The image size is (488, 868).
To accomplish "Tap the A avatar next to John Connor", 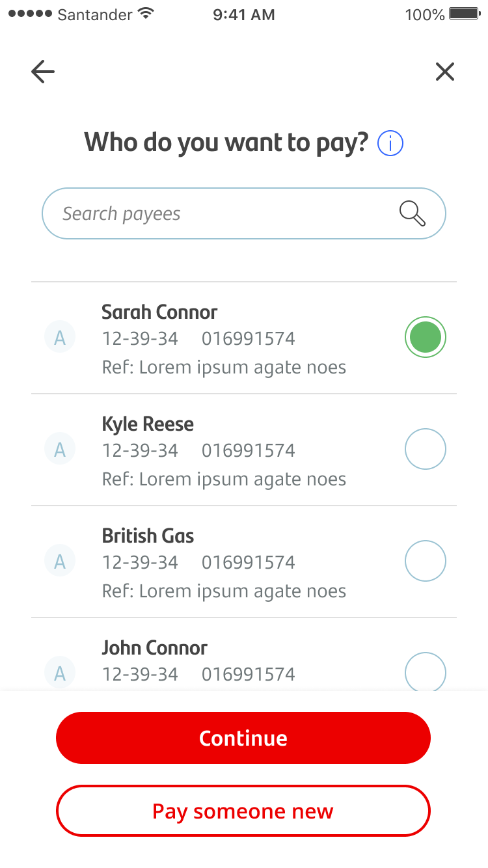I will coord(60,672).
